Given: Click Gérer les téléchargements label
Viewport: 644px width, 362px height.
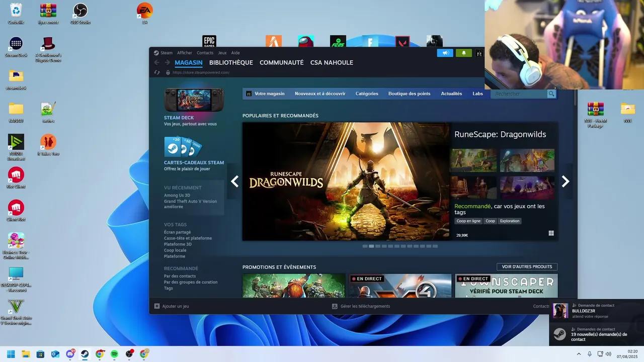Looking at the screenshot, I should 365,306.
